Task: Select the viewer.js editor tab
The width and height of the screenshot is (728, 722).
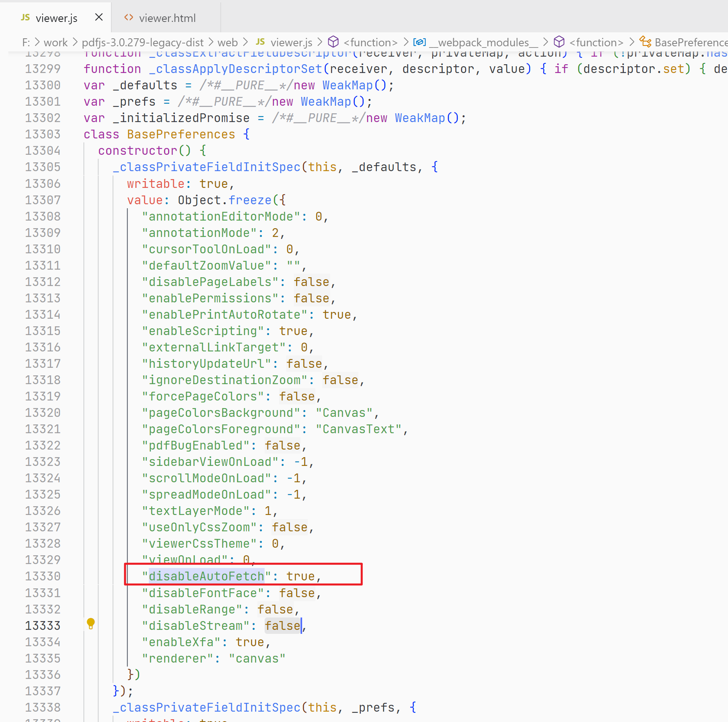Action: click(56, 18)
